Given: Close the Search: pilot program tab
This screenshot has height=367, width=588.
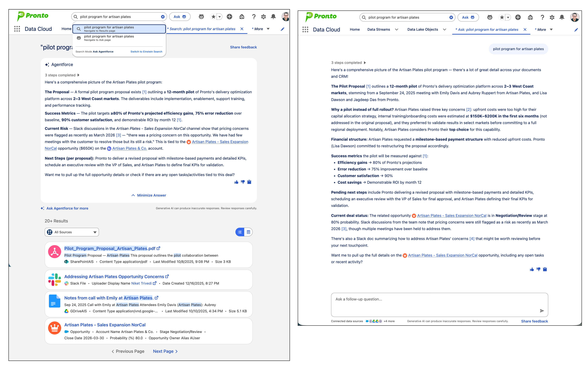Looking at the screenshot, I should coord(242,29).
